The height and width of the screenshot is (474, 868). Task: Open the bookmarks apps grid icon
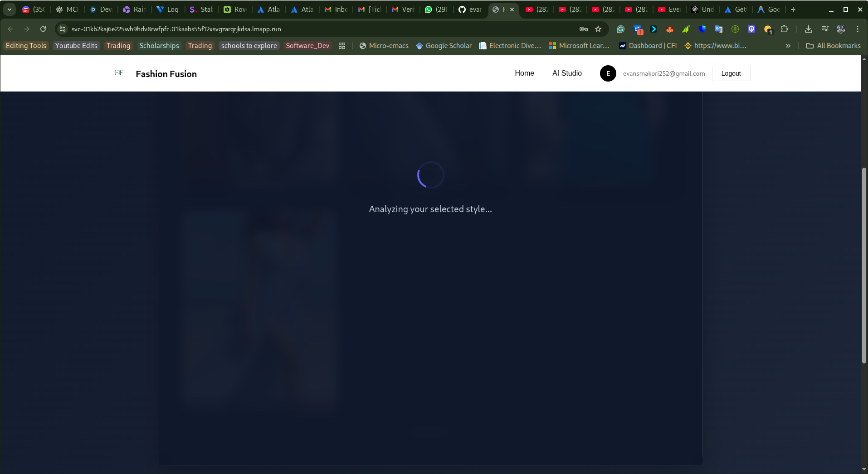(x=342, y=46)
